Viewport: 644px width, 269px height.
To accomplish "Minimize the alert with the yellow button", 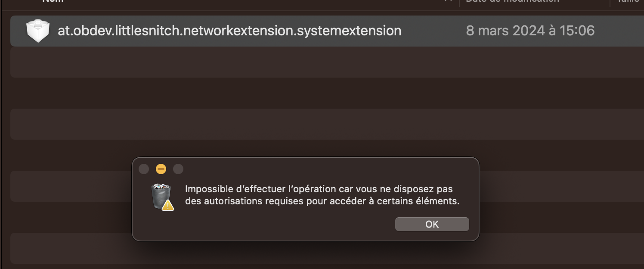I will 161,169.
